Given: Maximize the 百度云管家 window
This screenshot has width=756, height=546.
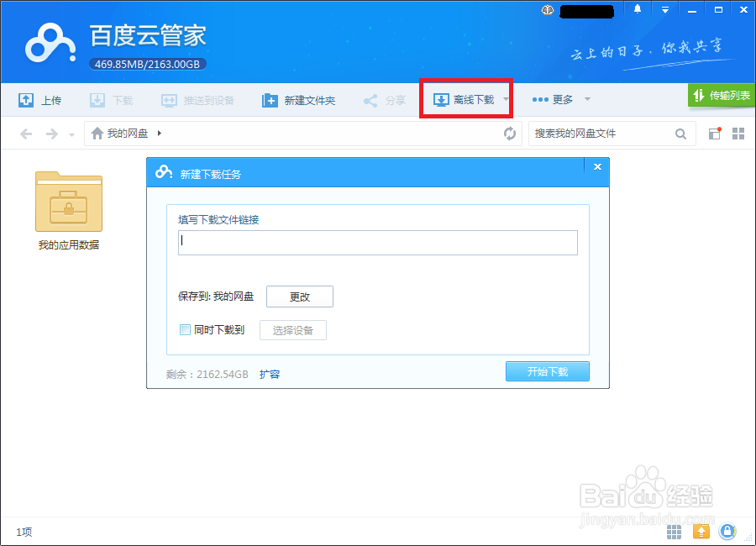Looking at the screenshot, I should pyautogui.click(x=718, y=9).
